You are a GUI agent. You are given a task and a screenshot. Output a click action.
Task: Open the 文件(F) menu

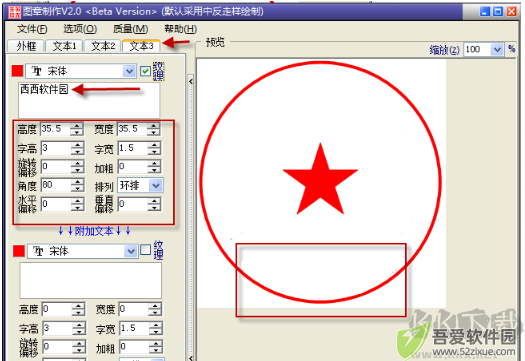pyautogui.click(x=32, y=29)
